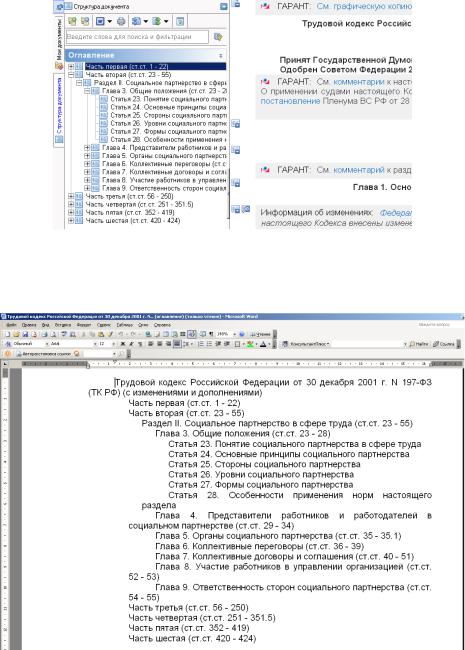Open Формат menu in Word
465x650 pixels.
tap(84, 325)
